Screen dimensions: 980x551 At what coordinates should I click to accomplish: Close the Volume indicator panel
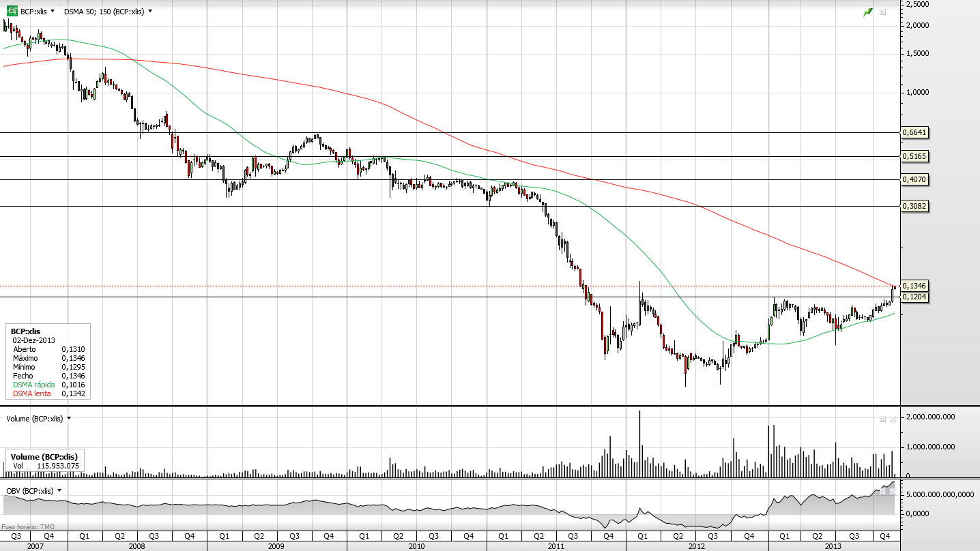point(892,419)
